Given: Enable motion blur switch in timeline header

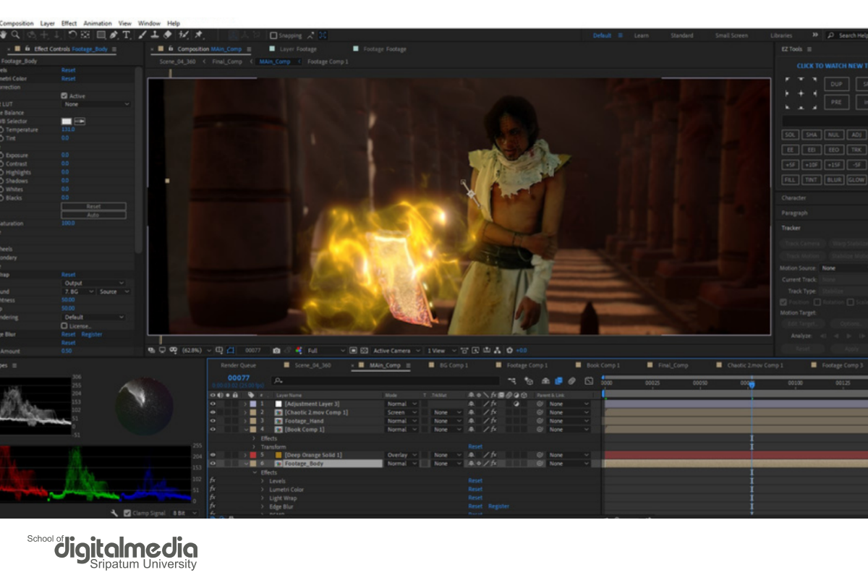Looking at the screenshot, I should pos(571,380).
